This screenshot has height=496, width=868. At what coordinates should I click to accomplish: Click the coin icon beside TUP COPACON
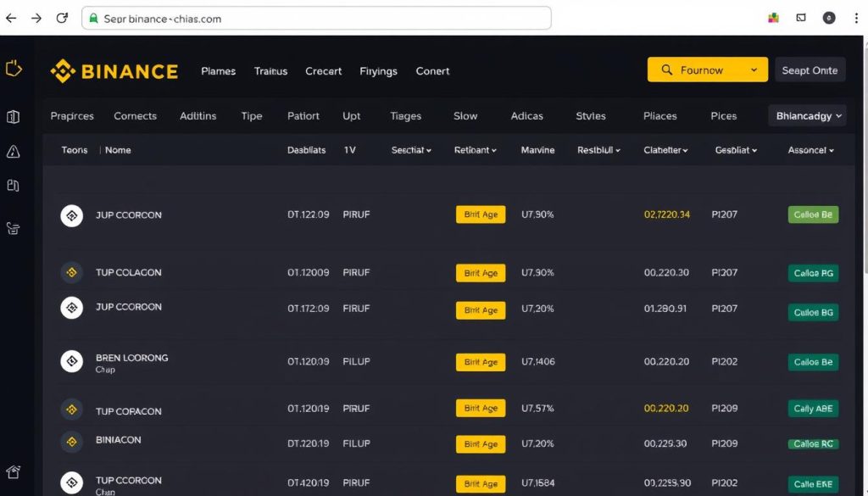[x=71, y=410]
